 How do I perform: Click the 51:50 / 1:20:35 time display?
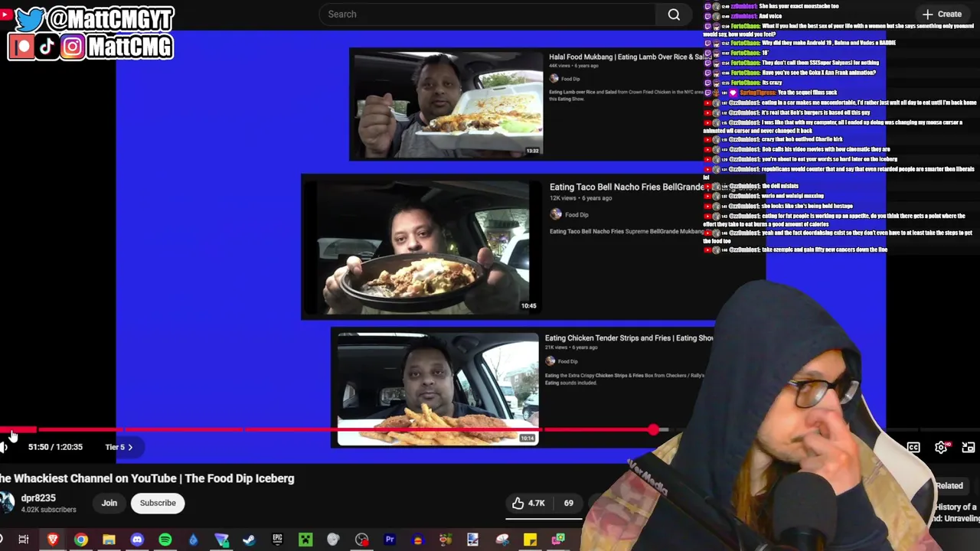tap(55, 447)
